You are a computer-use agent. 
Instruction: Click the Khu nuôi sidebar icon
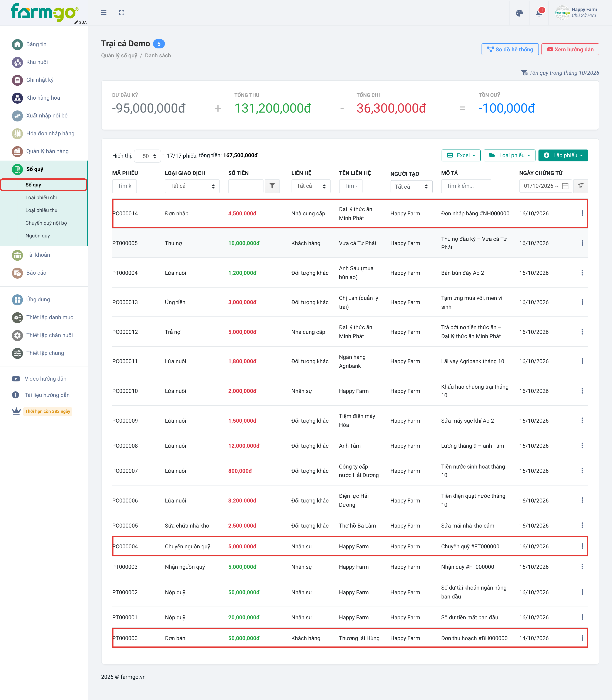[17, 62]
